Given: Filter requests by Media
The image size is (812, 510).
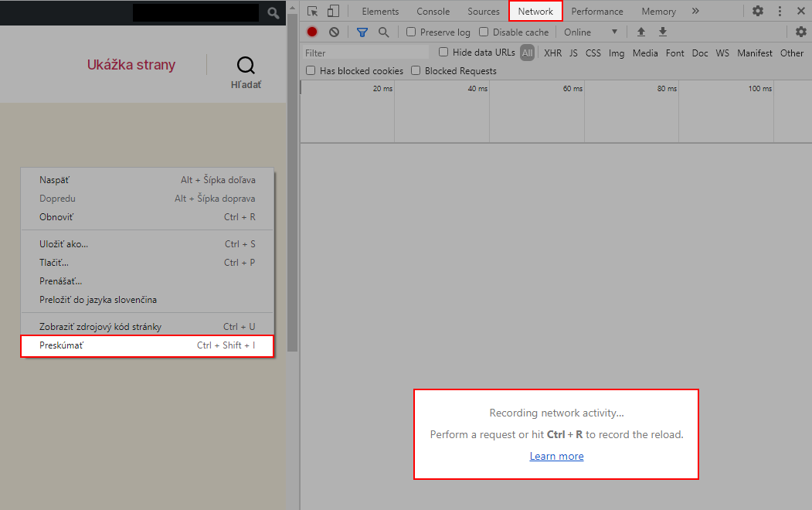Looking at the screenshot, I should click(x=645, y=53).
